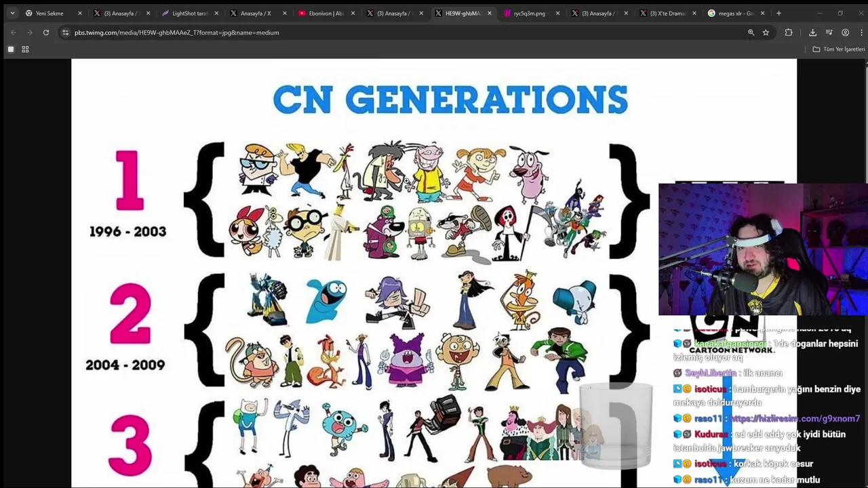Image resolution: width=868 pixels, height=488 pixels.
Task: Open the hizliresim.com/g9xnom7 chat link
Action: click(x=795, y=419)
